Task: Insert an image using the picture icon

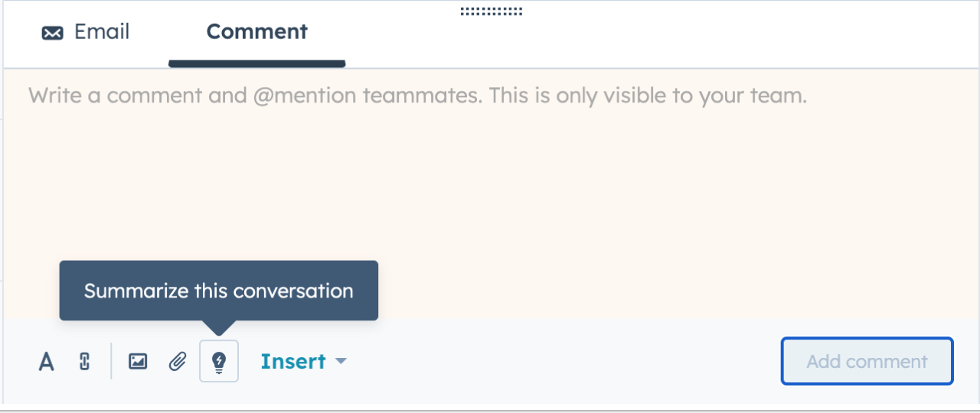Action: click(x=138, y=362)
